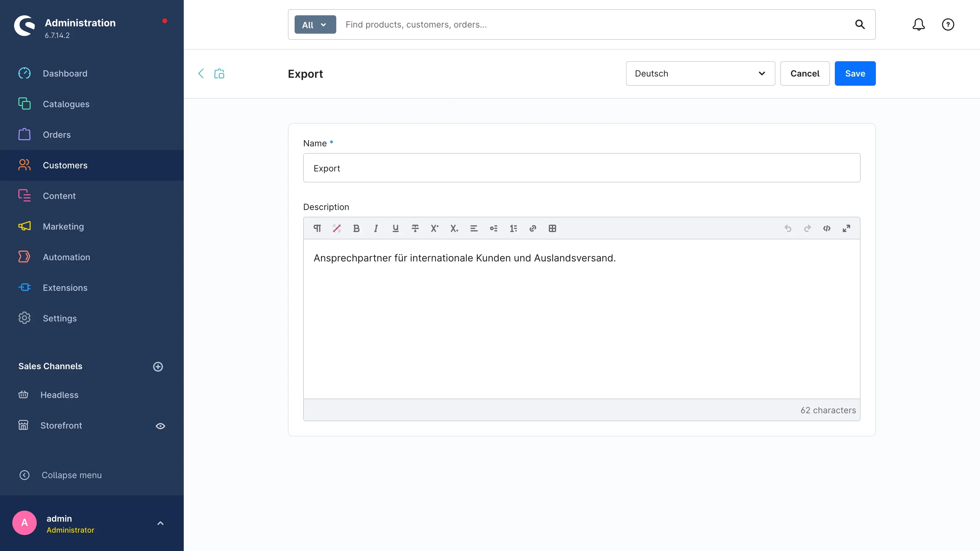Viewport: 980px width, 551px height.
Task: Go back with the arrow icon
Action: (201, 73)
